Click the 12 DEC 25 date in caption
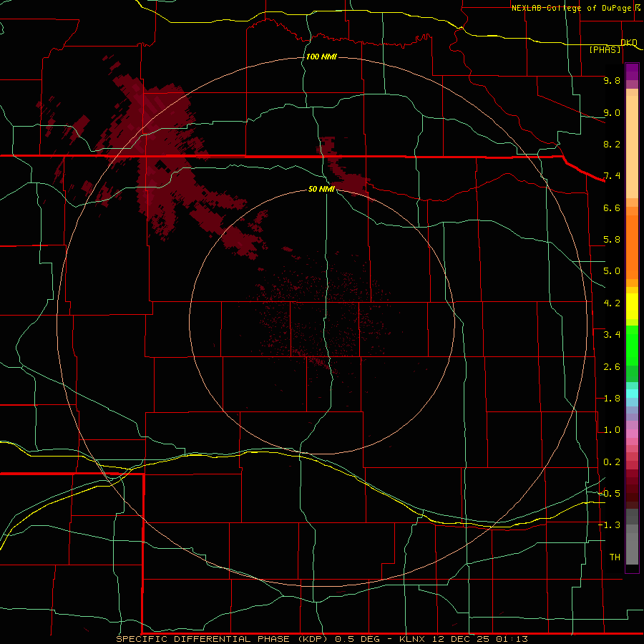 pos(462,639)
